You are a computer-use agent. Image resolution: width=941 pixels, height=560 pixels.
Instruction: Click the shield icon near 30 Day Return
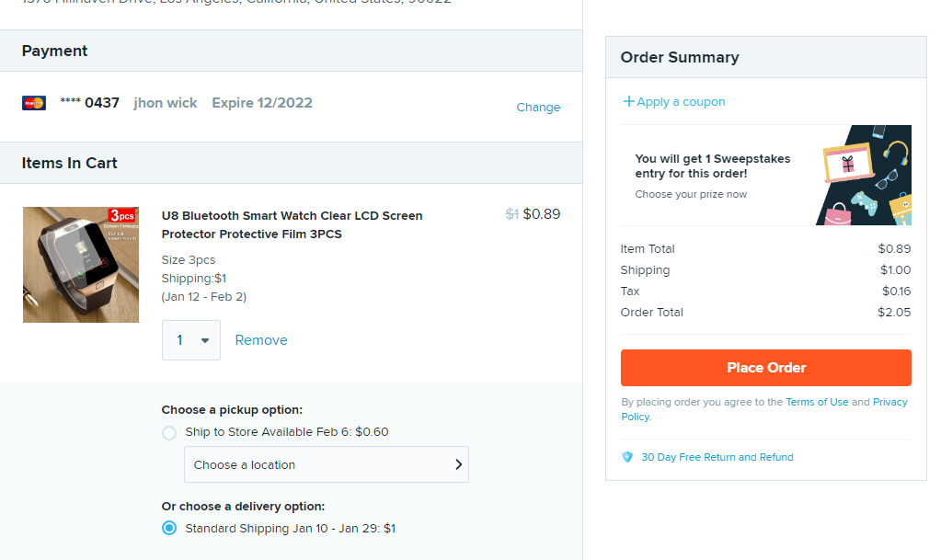pos(627,457)
